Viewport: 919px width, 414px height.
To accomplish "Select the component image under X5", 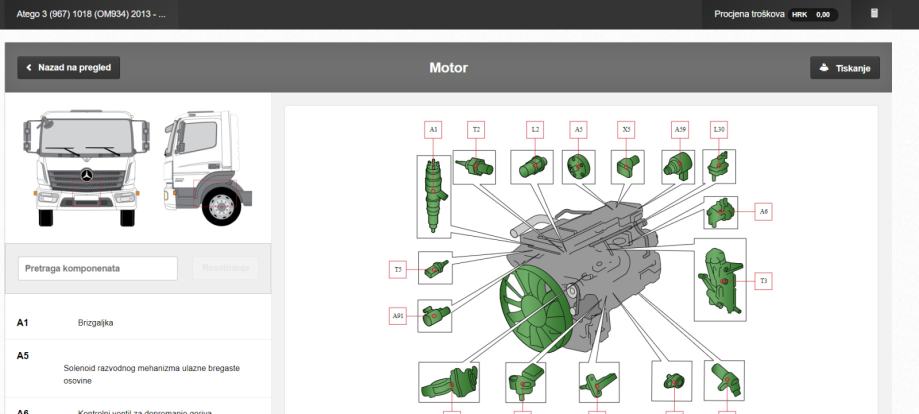I will (628, 167).
